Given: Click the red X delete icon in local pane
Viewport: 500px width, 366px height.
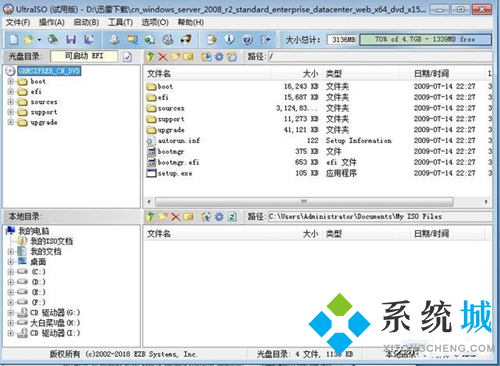Looking at the screenshot, I should click(176, 217).
